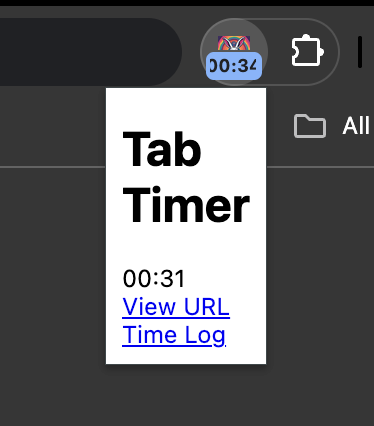Open the Extensions puzzle piece menu
374x426 pixels.
[307, 51]
